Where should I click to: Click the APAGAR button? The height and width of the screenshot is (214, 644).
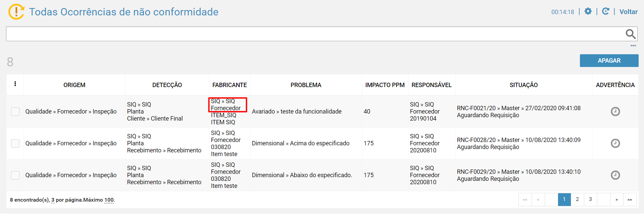click(609, 61)
